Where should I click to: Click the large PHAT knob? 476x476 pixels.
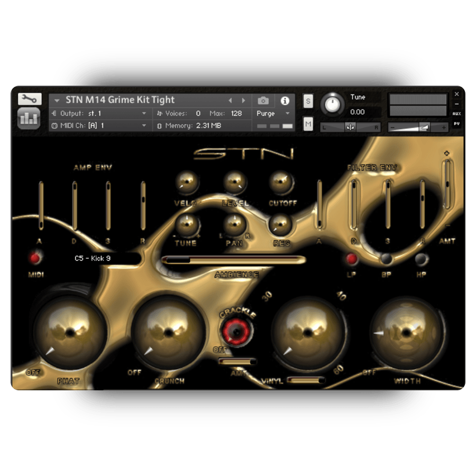pos(70,332)
